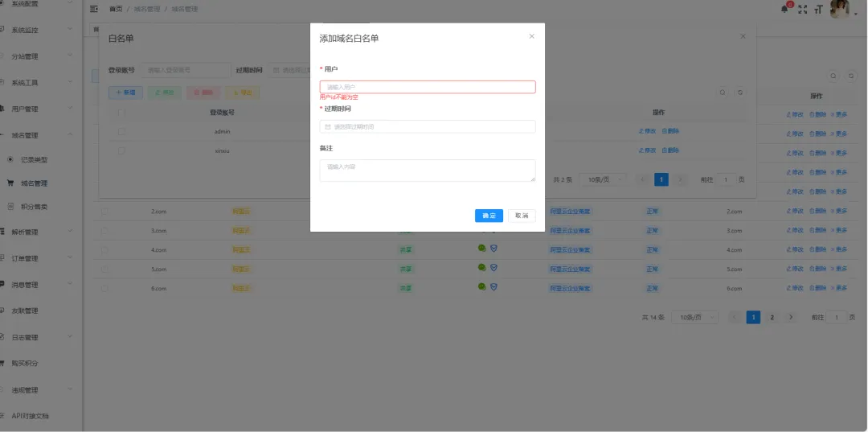Close the 添加域名白名单 dialog with X
This screenshot has height=432, width=868.
click(531, 36)
